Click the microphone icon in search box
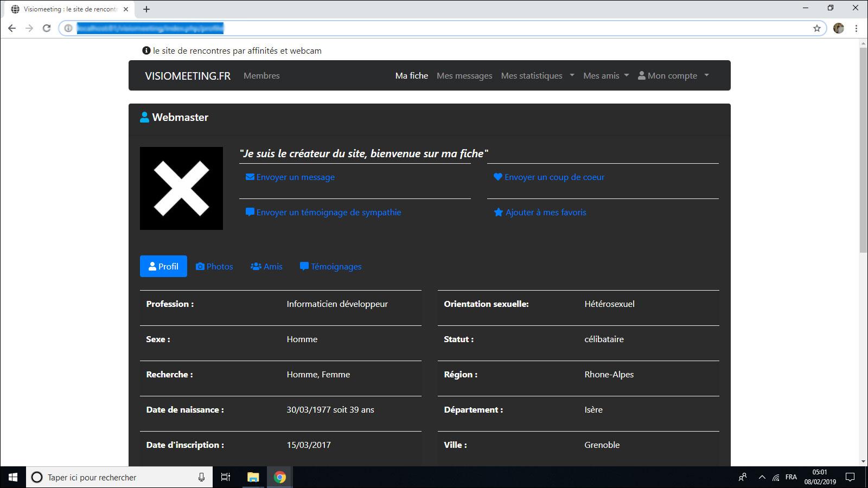The height and width of the screenshot is (488, 868). pyautogui.click(x=201, y=477)
